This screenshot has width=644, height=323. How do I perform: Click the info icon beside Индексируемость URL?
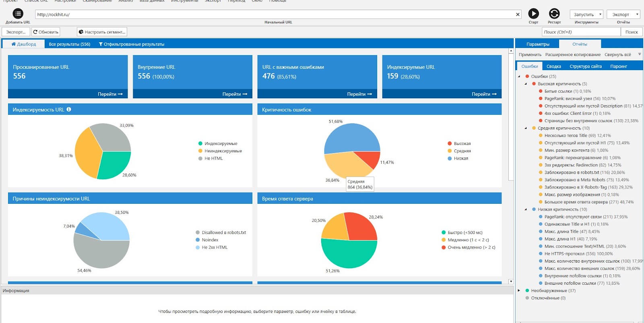[69, 109]
